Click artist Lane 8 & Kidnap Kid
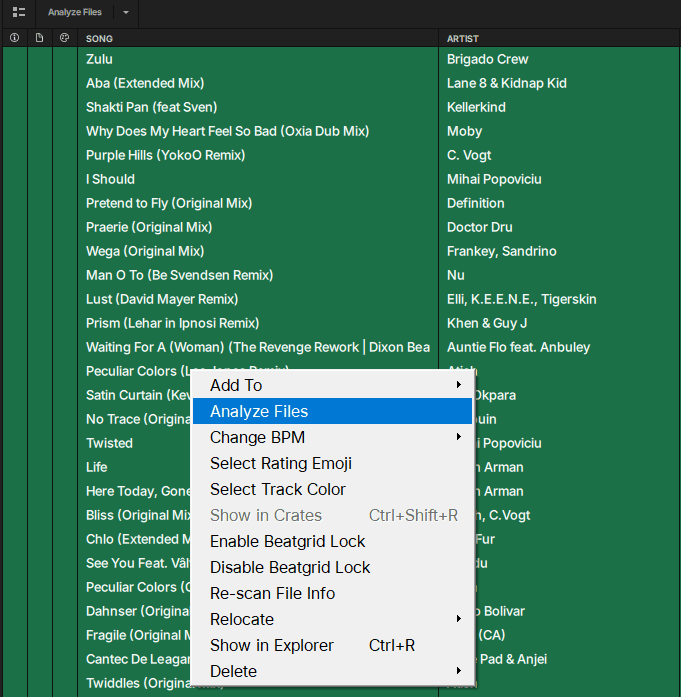681x697 pixels. [507, 83]
